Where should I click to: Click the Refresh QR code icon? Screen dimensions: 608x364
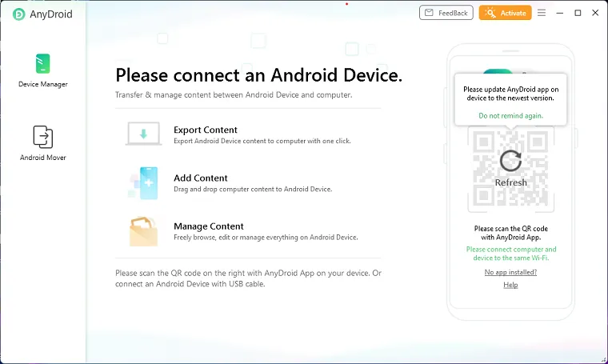510,161
